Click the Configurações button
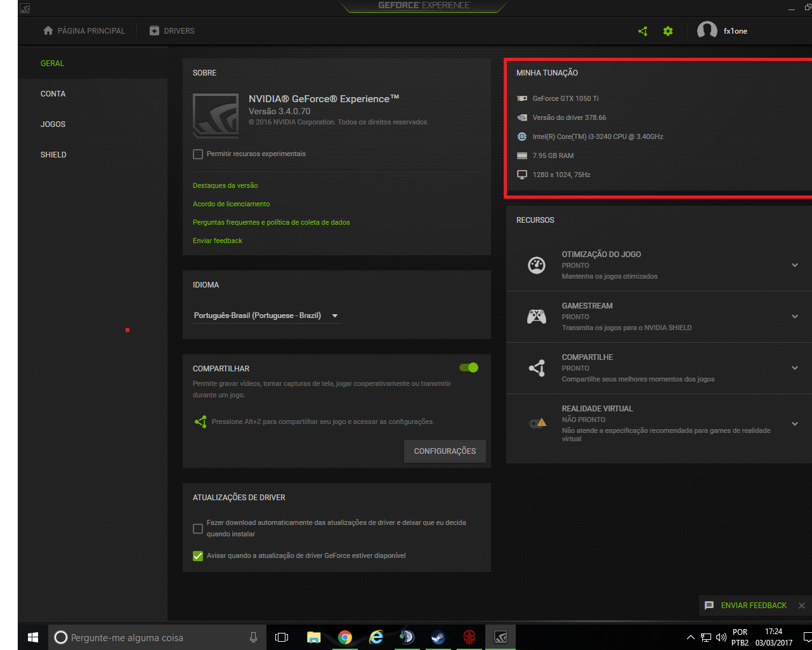The height and width of the screenshot is (650, 812). click(x=445, y=451)
